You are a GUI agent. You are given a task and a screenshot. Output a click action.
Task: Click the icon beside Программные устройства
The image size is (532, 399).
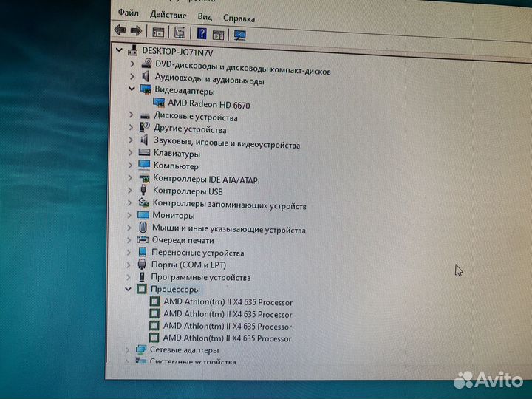point(142,276)
